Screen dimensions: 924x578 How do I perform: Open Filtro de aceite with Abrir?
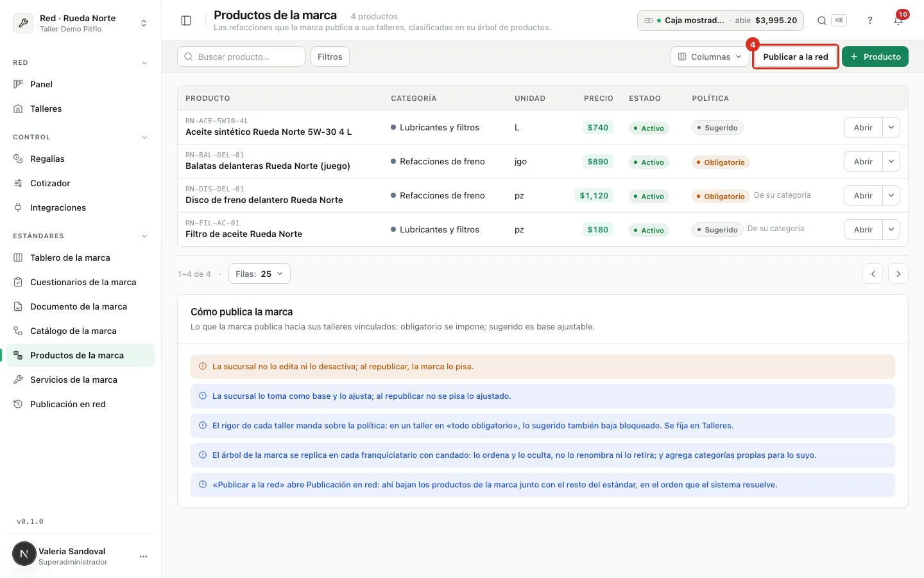click(863, 229)
